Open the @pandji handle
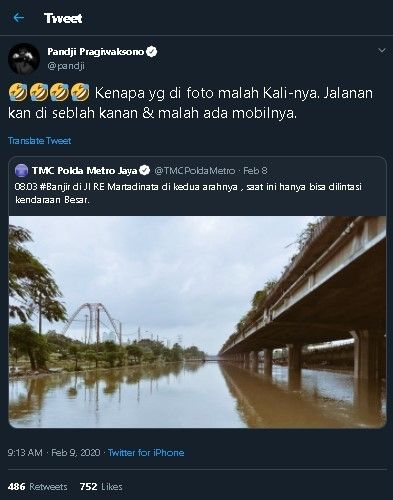 pyautogui.click(x=66, y=66)
